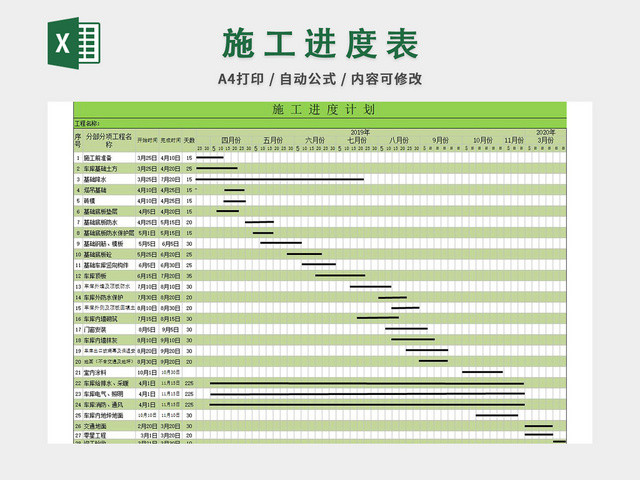Viewport: 640px width, 480px height.
Task: Click the Gantt bar for 基础底板防水保护层
Action: click(263, 233)
